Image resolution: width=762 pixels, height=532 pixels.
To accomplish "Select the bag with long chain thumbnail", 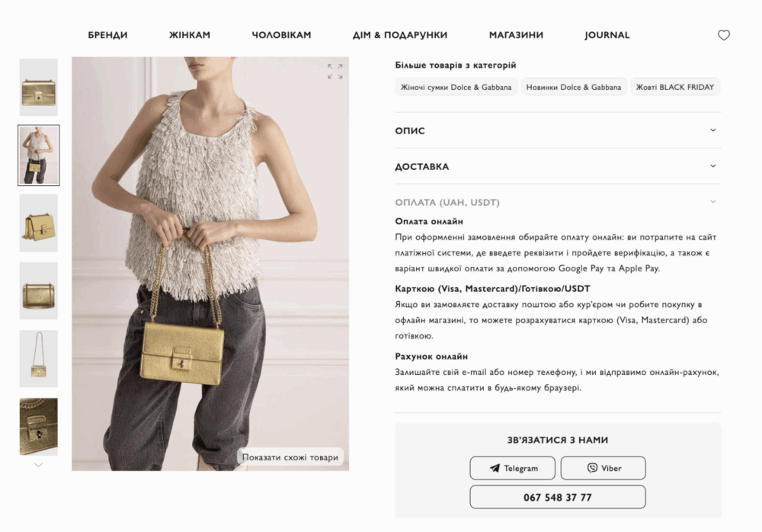I will [x=38, y=359].
